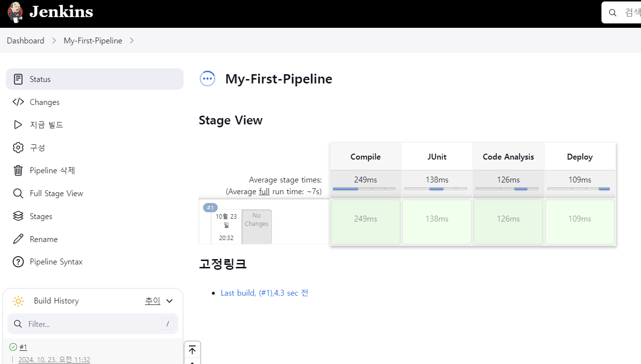Click the magnifier icon for Full Stage View
Image resolution: width=641 pixels, height=364 pixels.
click(x=18, y=193)
